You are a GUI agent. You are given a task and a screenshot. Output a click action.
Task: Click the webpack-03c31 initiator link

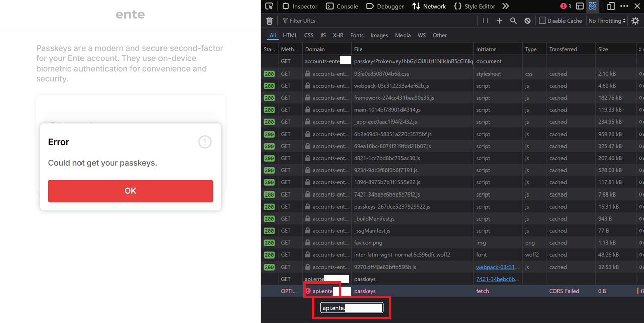[x=497, y=267]
